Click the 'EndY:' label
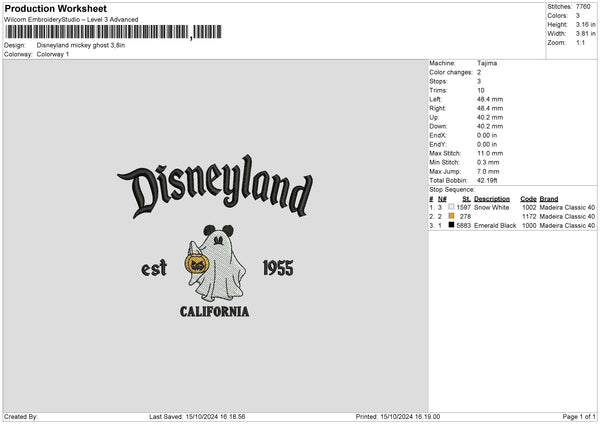 coord(438,144)
